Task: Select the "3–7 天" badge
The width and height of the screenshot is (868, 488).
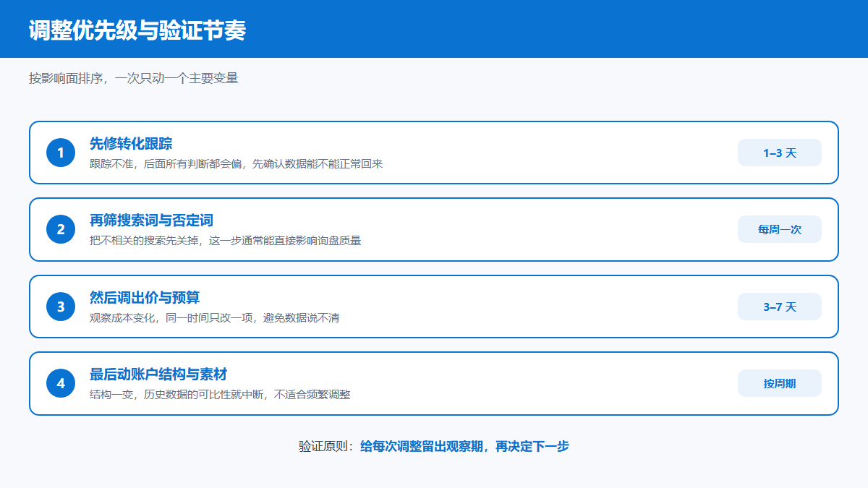Action: click(780, 307)
